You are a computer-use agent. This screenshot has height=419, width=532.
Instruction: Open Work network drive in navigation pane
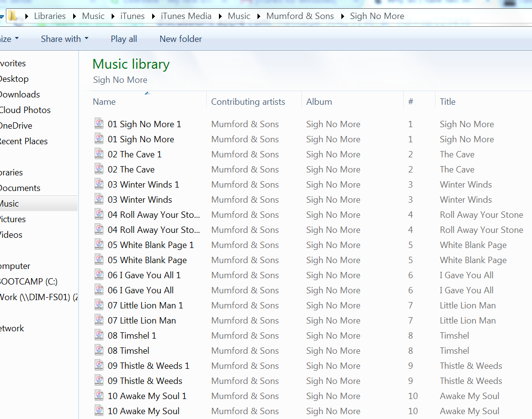(x=39, y=297)
